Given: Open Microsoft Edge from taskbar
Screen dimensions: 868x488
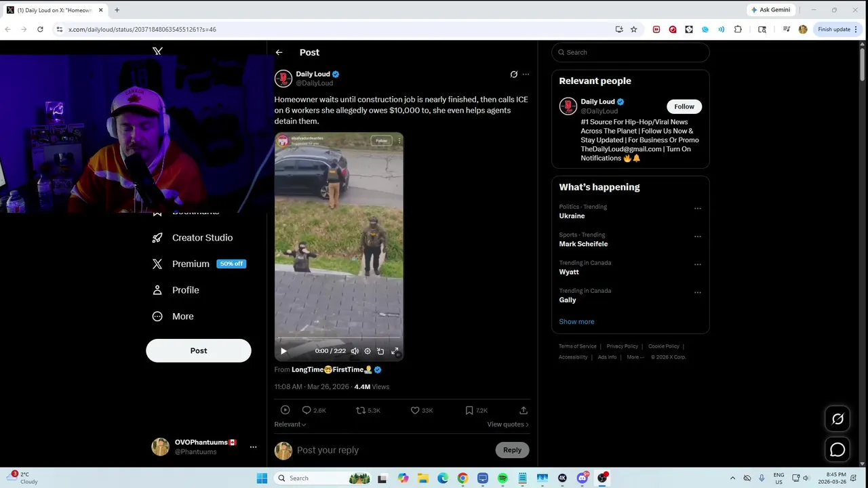Looking at the screenshot, I should [x=442, y=478].
